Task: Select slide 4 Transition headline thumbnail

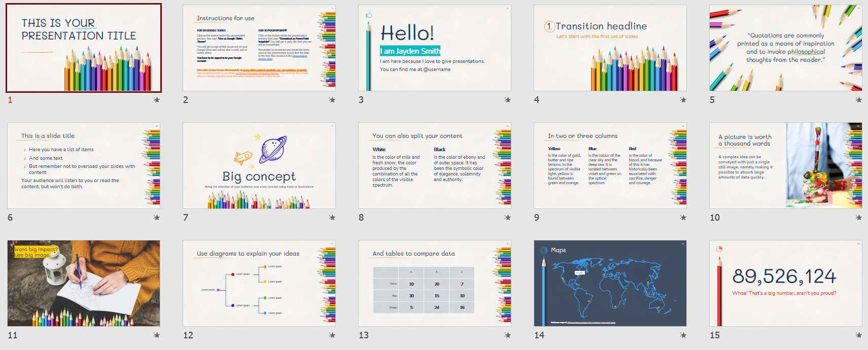Action: click(x=610, y=48)
